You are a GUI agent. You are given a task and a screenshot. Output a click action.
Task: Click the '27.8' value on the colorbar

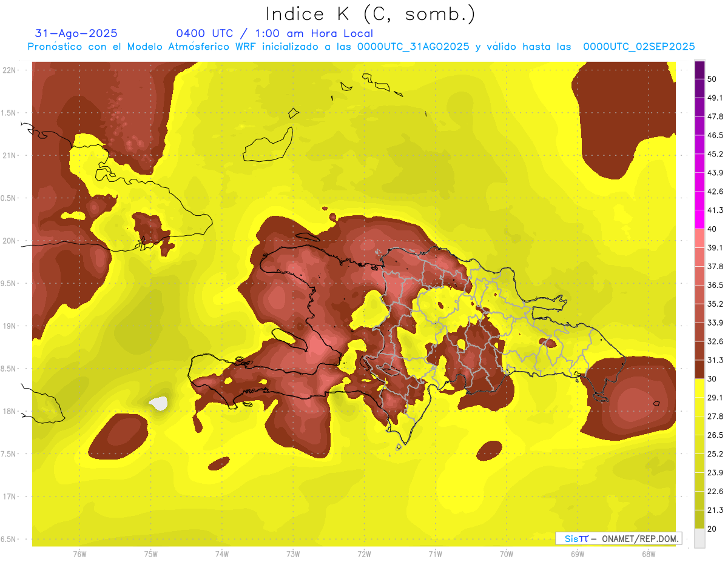715,416
